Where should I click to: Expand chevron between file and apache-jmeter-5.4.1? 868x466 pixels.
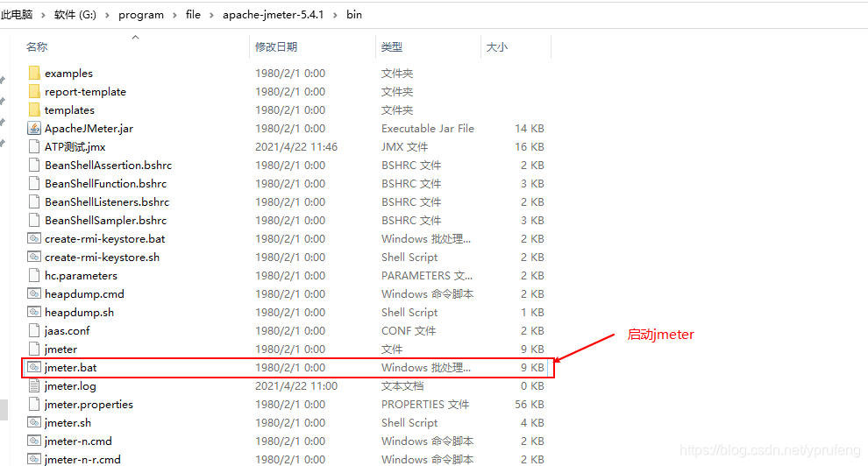pyautogui.click(x=211, y=15)
